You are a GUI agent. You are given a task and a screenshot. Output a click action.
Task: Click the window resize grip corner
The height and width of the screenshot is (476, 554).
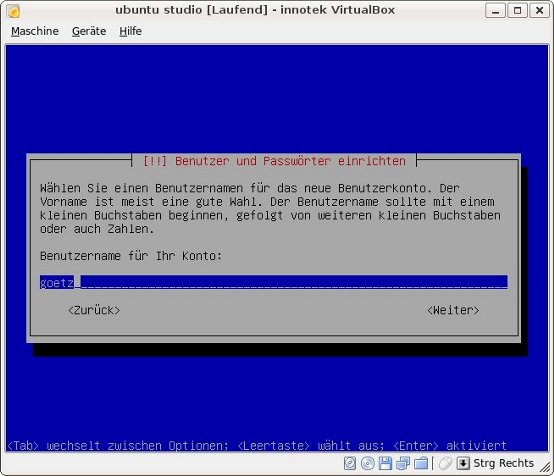click(545, 467)
